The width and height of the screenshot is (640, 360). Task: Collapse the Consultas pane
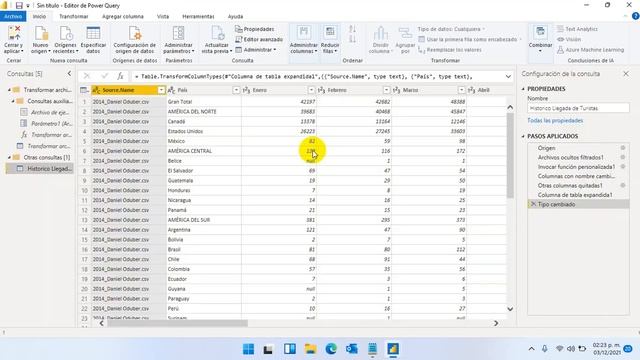click(69, 73)
